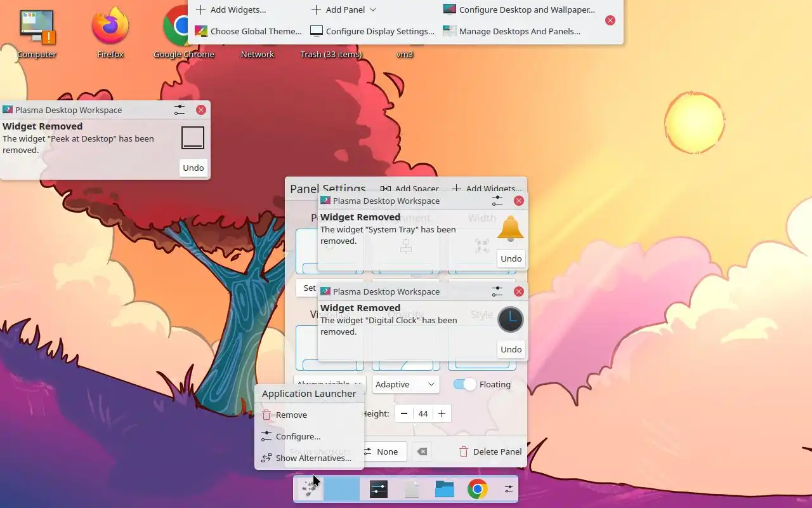The width and height of the screenshot is (812, 508).
Task: Select Remove in Application Launcher menu
Action: click(x=309, y=415)
